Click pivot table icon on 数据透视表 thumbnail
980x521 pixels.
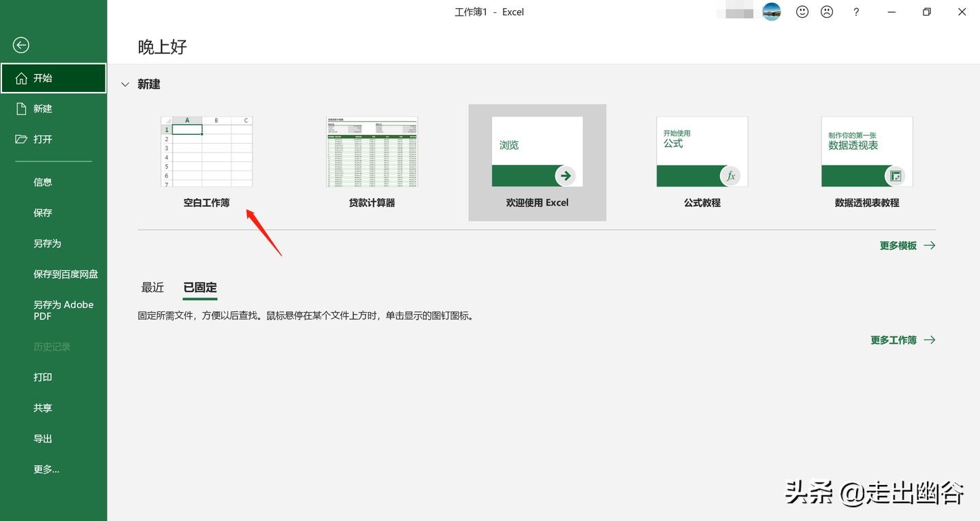point(895,176)
